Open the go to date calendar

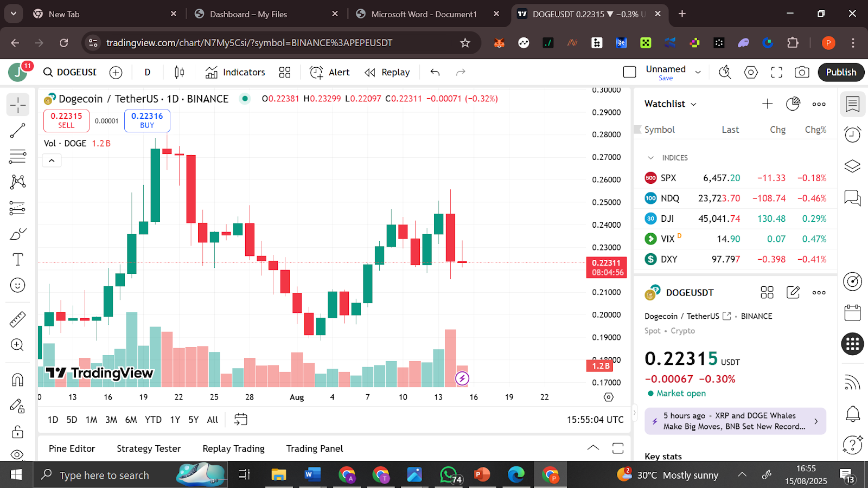(240, 419)
